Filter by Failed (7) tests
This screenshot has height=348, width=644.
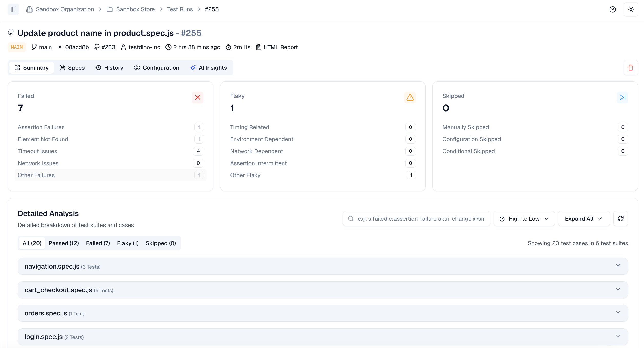point(98,243)
